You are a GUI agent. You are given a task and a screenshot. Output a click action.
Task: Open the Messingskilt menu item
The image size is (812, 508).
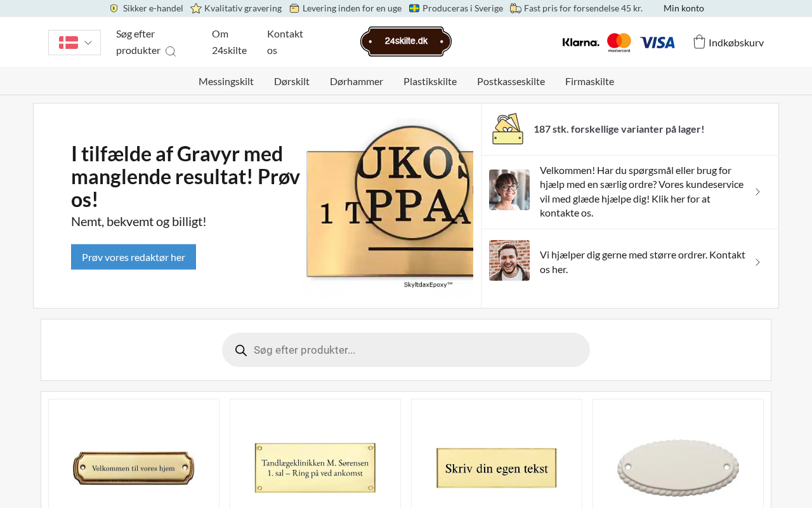coord(226,81)
